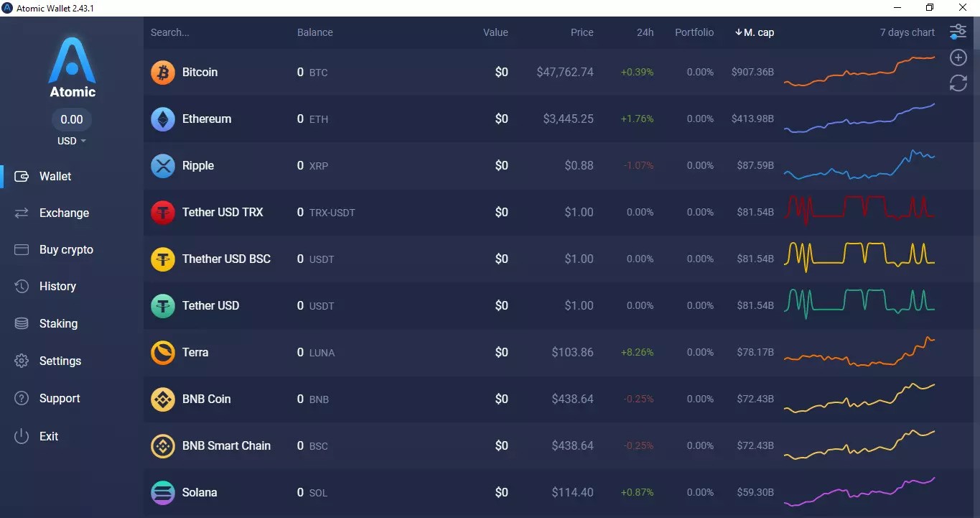Click the Ethereum coin icon
980x518 pixels.
(163, 119)
